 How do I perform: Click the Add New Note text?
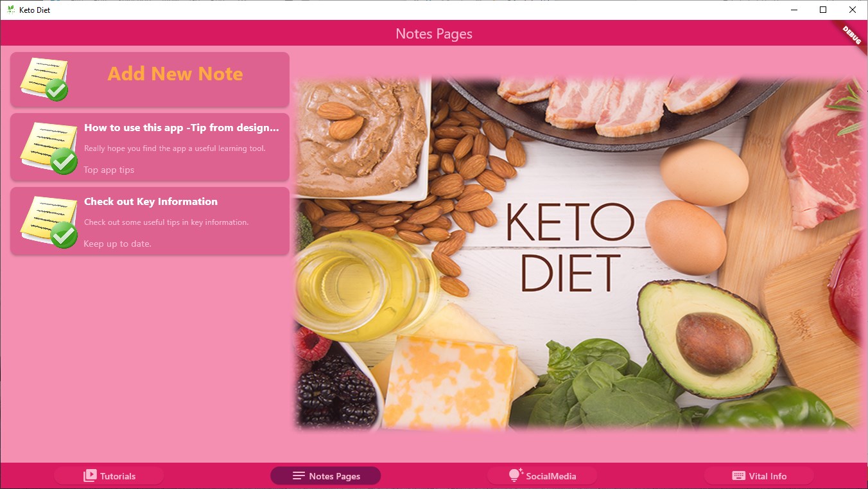click(x=175, y=74)
